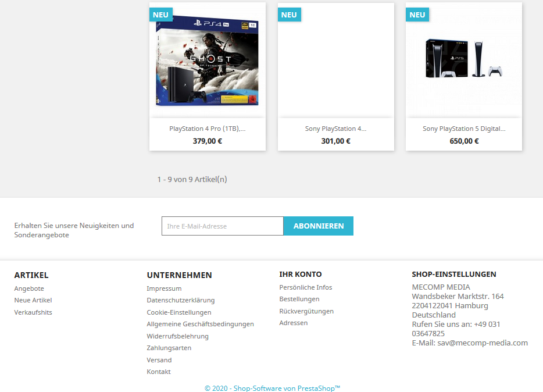Click the 301,00 € price
The height and width of the screenshot is (392, 543).
335,141
